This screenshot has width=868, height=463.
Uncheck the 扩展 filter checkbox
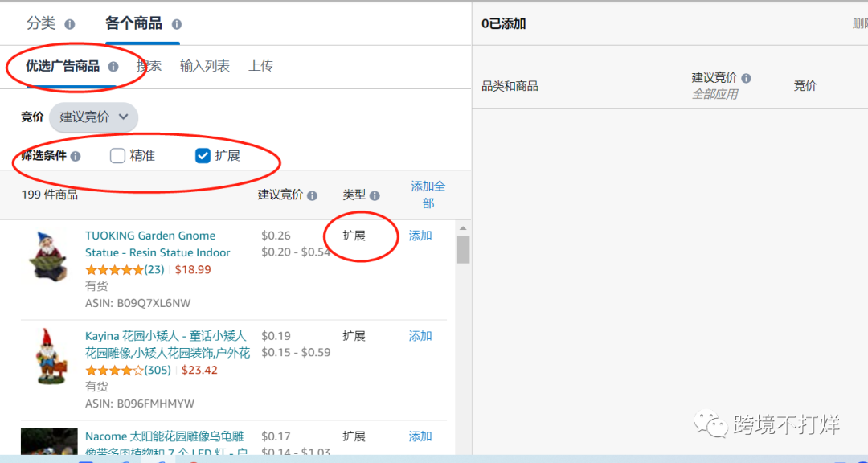point(203,156)
